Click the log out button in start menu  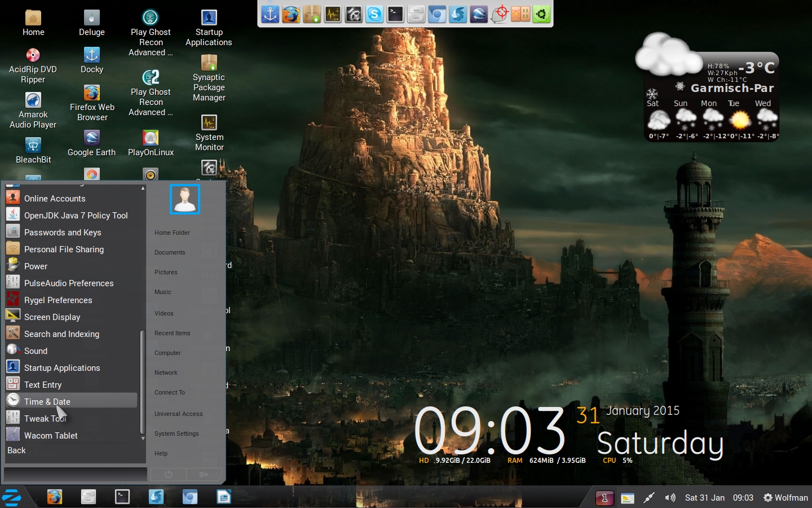click(204, 474)
